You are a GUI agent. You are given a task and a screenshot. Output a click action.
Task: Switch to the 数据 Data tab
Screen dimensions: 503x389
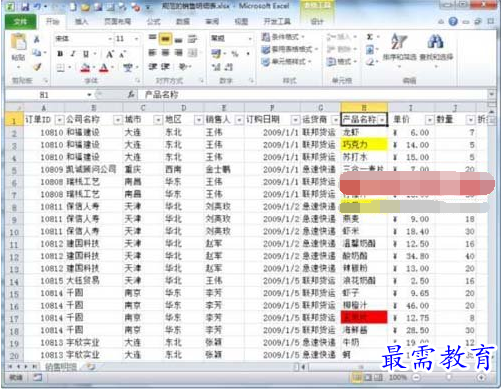pos(183,22)
